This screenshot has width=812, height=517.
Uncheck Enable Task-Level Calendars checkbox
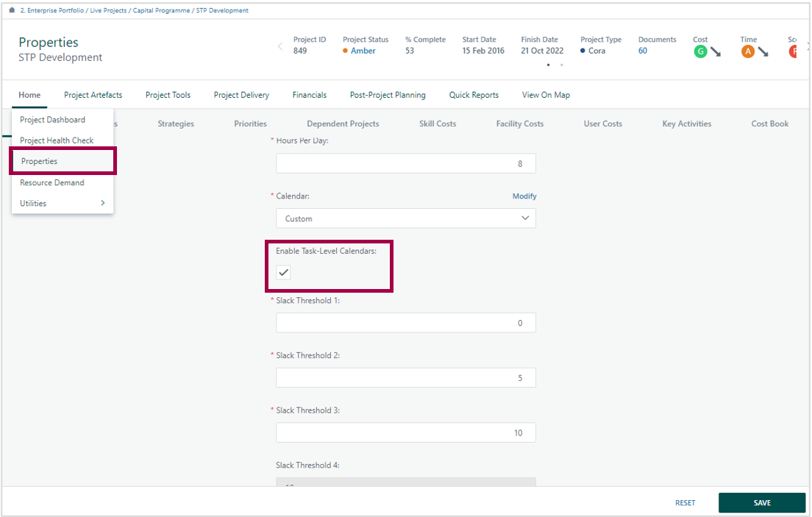(283, 273)
